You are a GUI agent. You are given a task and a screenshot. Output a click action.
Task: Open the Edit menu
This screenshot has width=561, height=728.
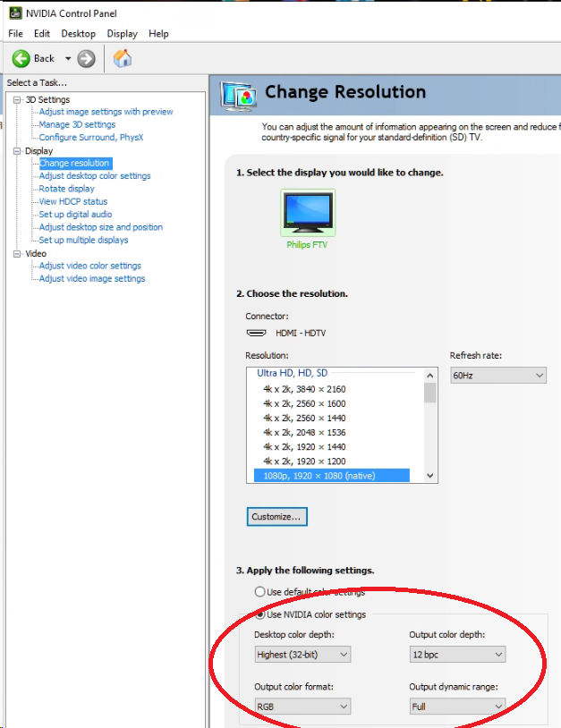point(42,34)
